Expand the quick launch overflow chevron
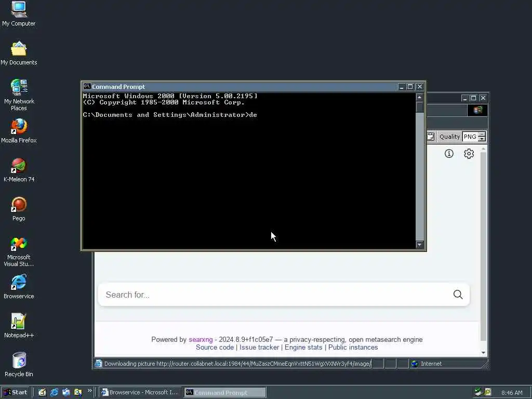532x399 pixels. (89, 391)
